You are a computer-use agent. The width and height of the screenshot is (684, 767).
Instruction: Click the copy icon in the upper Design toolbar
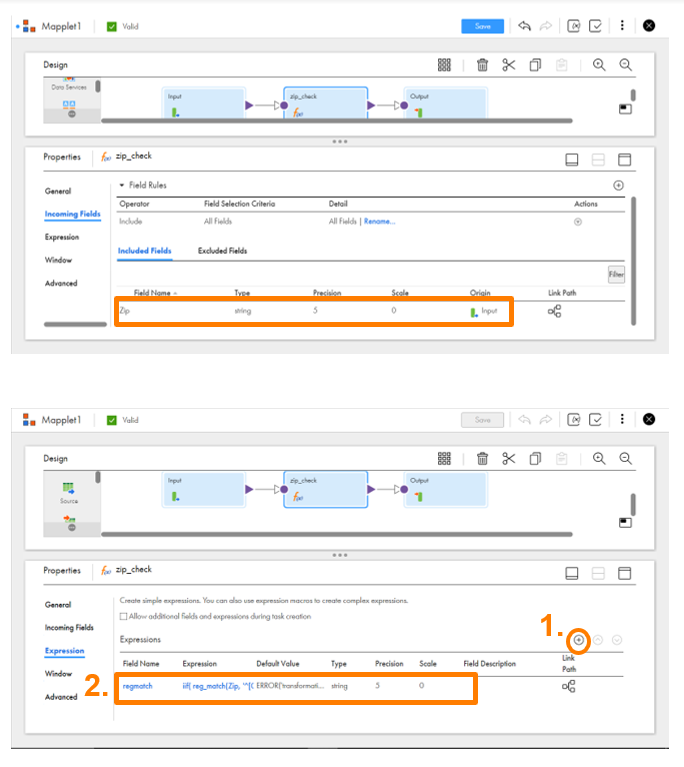click(x=535, y=65)
